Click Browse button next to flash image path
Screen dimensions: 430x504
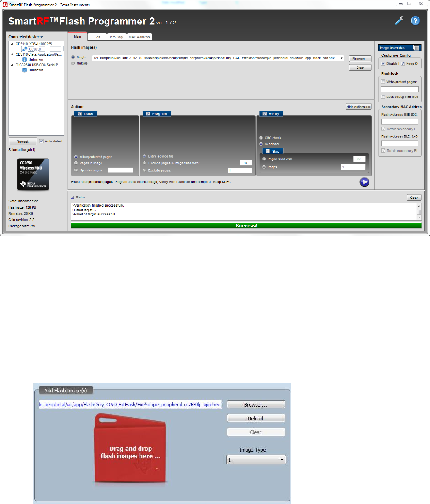click(x=360, y=58)
